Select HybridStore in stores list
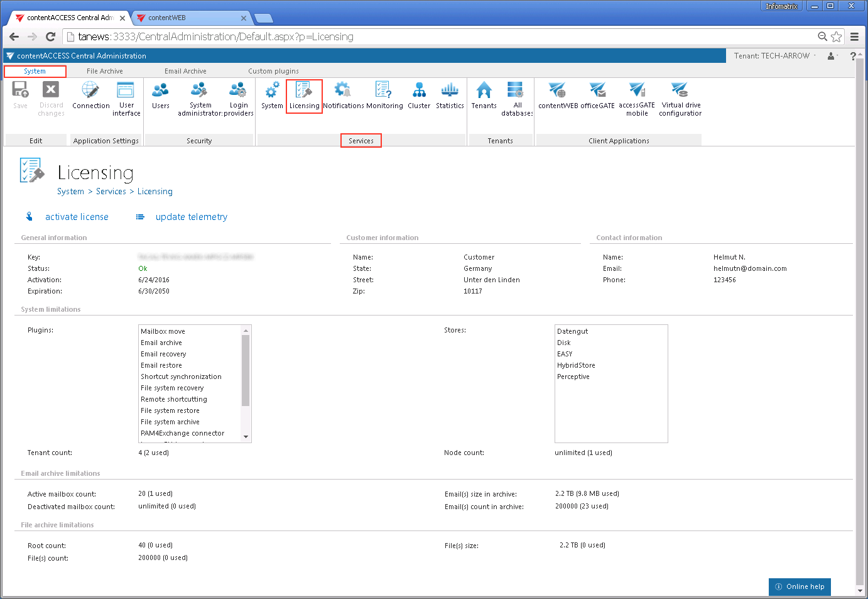The width and height of the screenshot is (868, 599). coord(576,365)
